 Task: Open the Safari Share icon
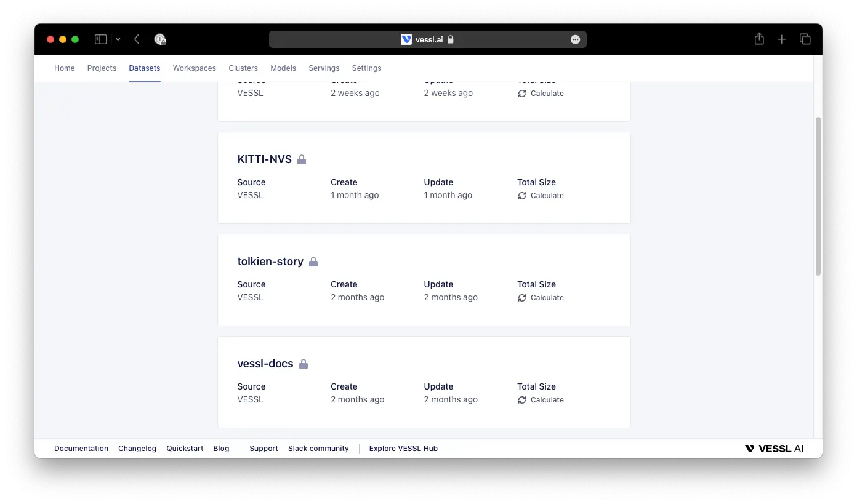click(759, 39)
